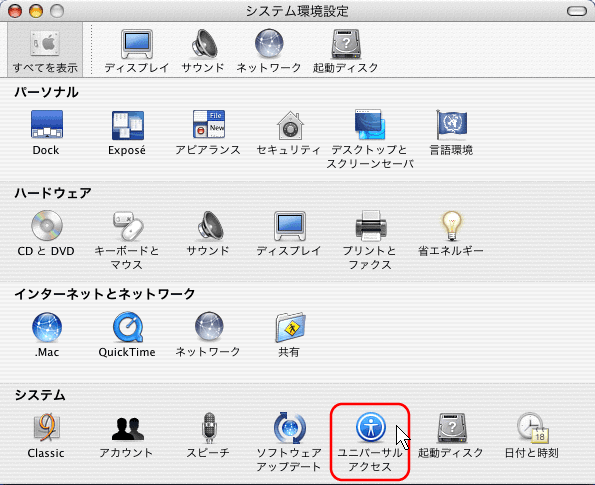The width and height of the screenshot is (595, 485).
Task: Click the すべてを表示 (Show All) toolbar button
Action: 45,50
